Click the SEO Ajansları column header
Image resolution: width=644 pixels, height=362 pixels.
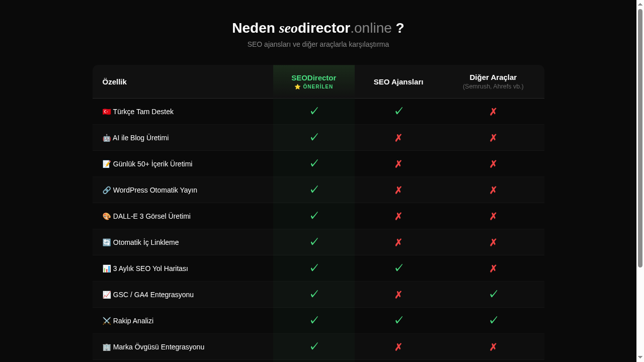click(398, 82)
